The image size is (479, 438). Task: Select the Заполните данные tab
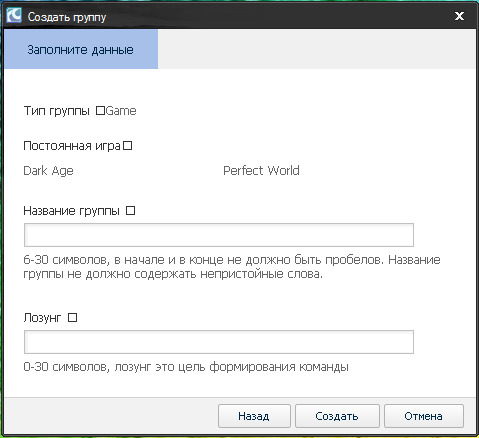(81, 49)
